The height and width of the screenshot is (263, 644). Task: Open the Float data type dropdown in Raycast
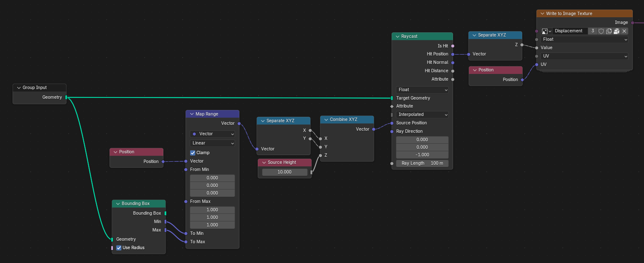422,90
